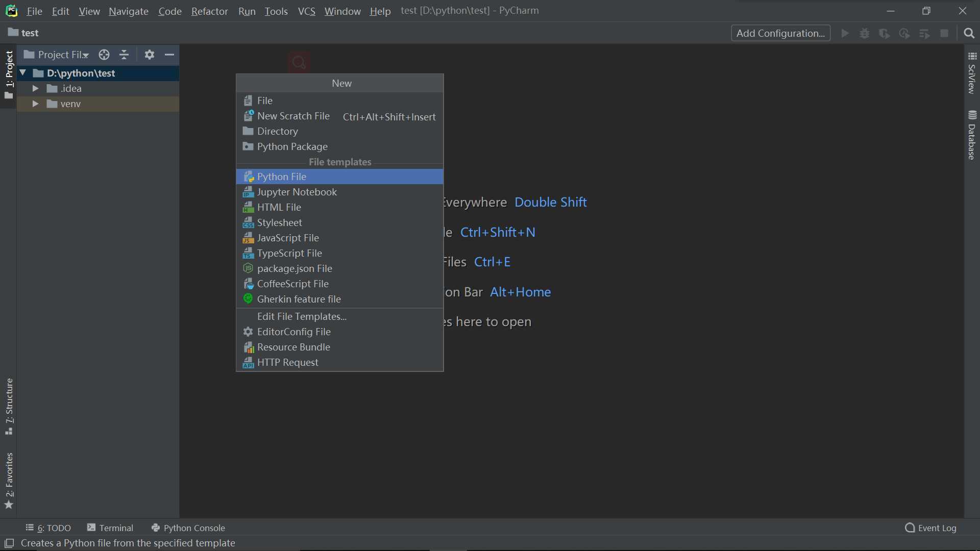Select the venv folder row
980x551 pixels.
click(x=98, y=104)
